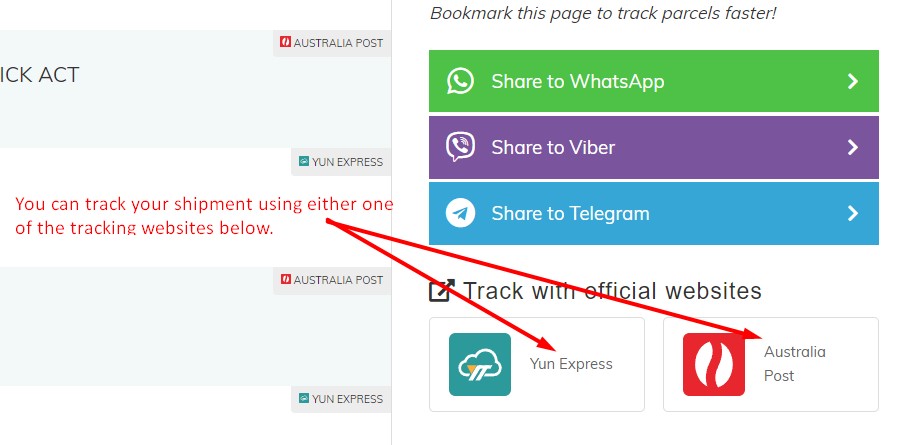Viewport: 917px width, 445px height.
Task: Open Australia Post text link under official websites
Action: click(794, 363)
